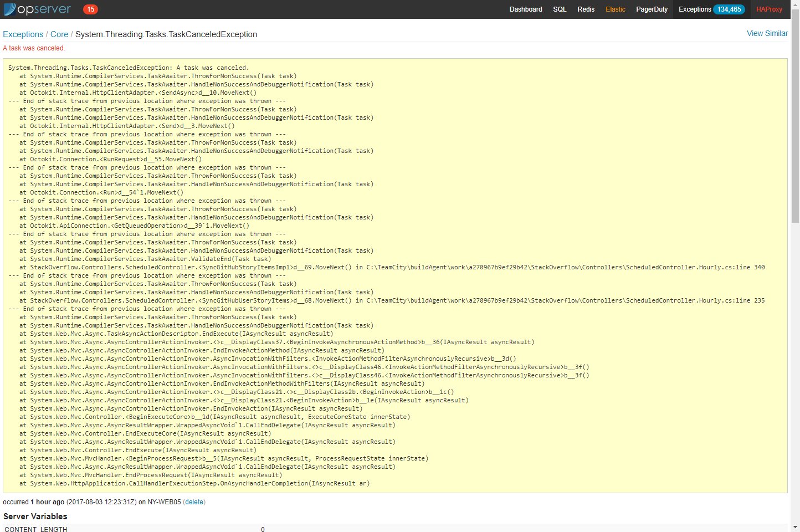
Task: Open the View Similar link
Action: tap(767, 33)
